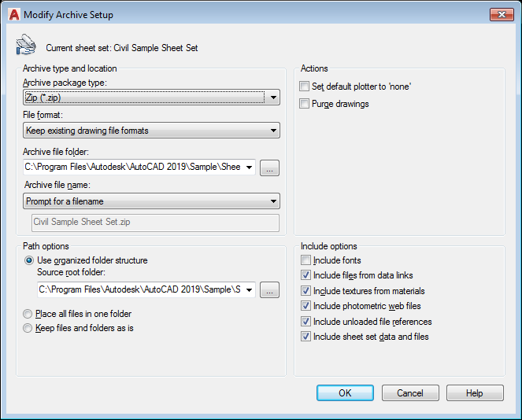The height and width of the screenshot is (420, 522).
Task: Uncheck Include files from data links
Action: coord(305,275)
